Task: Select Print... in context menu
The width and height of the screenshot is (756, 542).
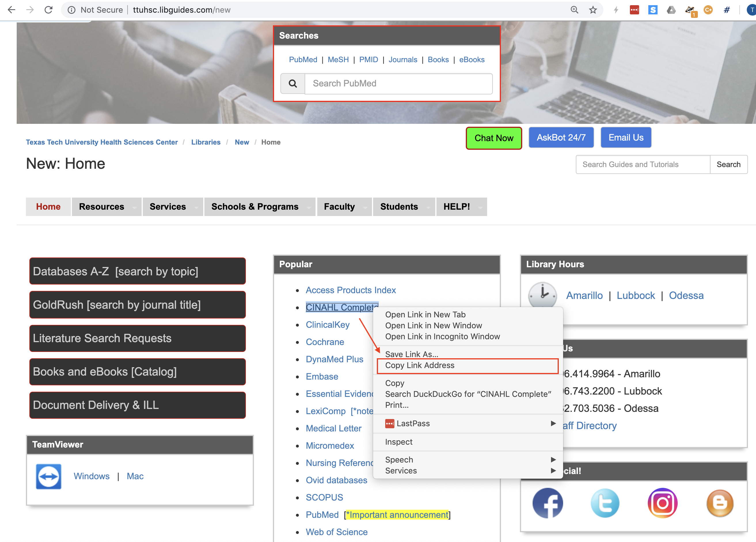Action: [x=468, y=405]
